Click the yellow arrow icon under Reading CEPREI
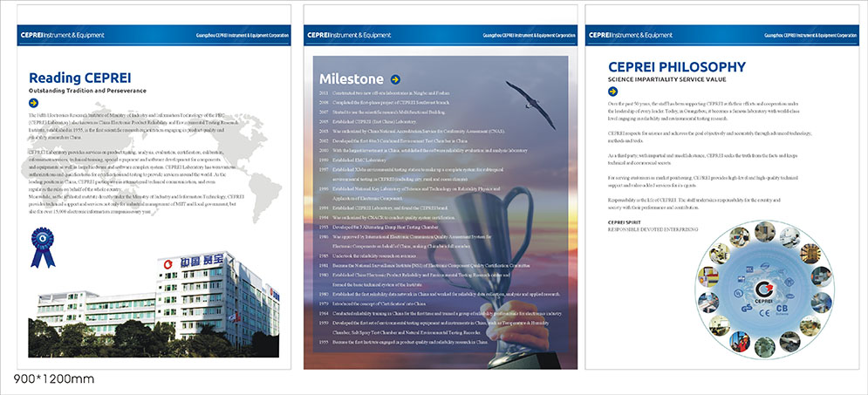The height and width of the screenshot is (395, 868). coord(33,102)
